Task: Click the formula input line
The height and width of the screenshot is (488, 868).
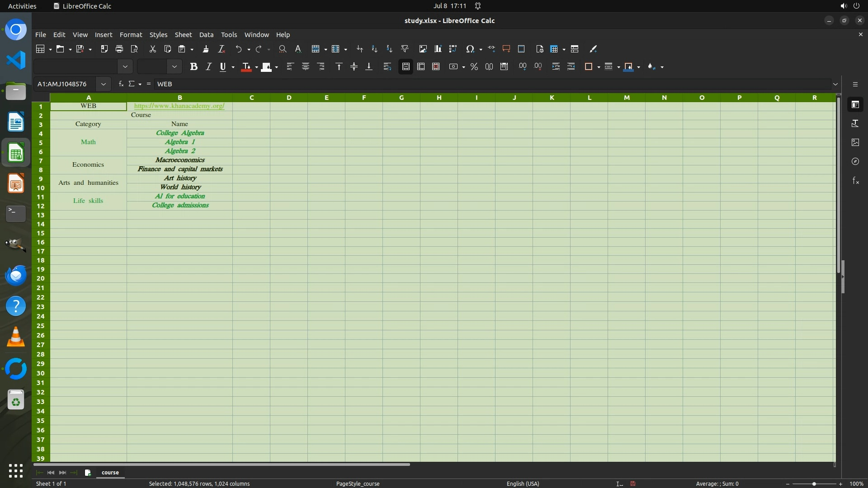Action: [452, 84]
